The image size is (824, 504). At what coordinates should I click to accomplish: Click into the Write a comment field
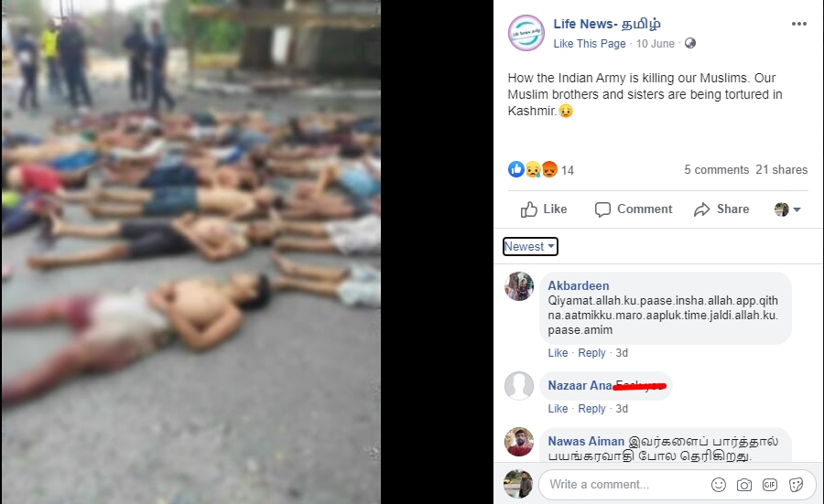[625, 485]
